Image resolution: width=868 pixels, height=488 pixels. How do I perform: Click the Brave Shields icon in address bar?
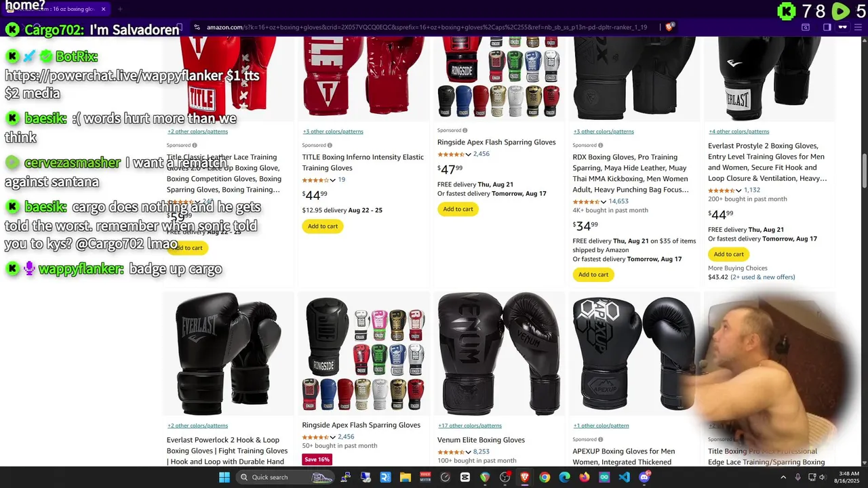[x=669, y=27]
